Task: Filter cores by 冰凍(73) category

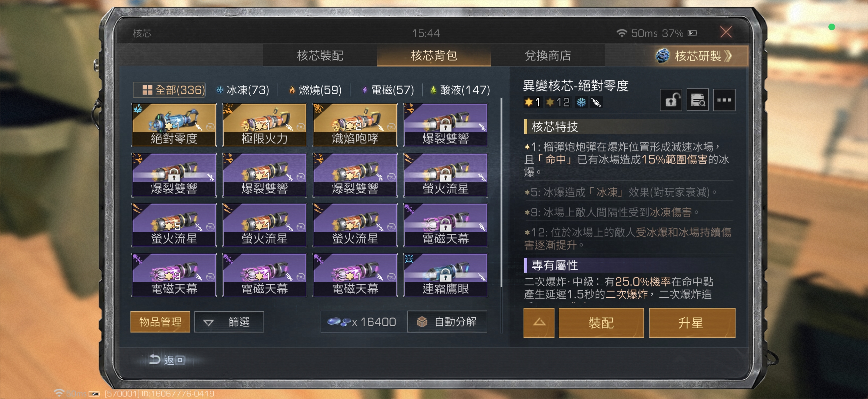Action: pyautogui.click(x=243, y=90)
